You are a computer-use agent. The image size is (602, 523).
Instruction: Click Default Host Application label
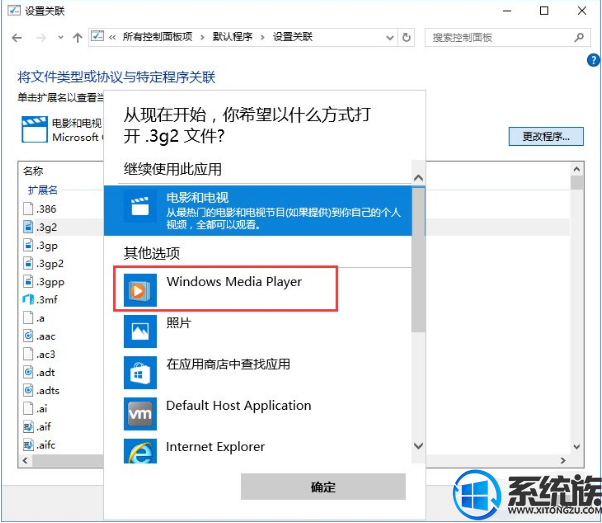tap(238, 405)
